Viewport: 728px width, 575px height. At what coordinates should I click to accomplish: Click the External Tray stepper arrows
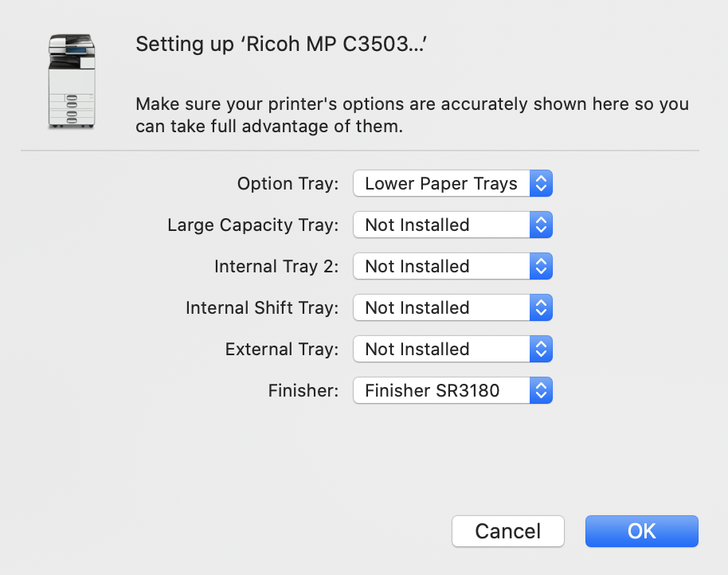tap(541, 349)
